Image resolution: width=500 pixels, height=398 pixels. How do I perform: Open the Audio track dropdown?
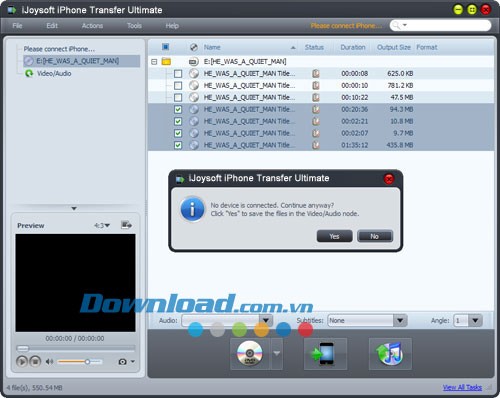[266, 321]
